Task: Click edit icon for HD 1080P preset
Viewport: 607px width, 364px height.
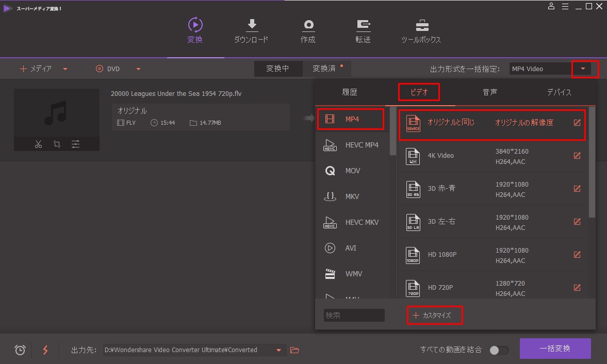Action: click(x=577, y=255)
